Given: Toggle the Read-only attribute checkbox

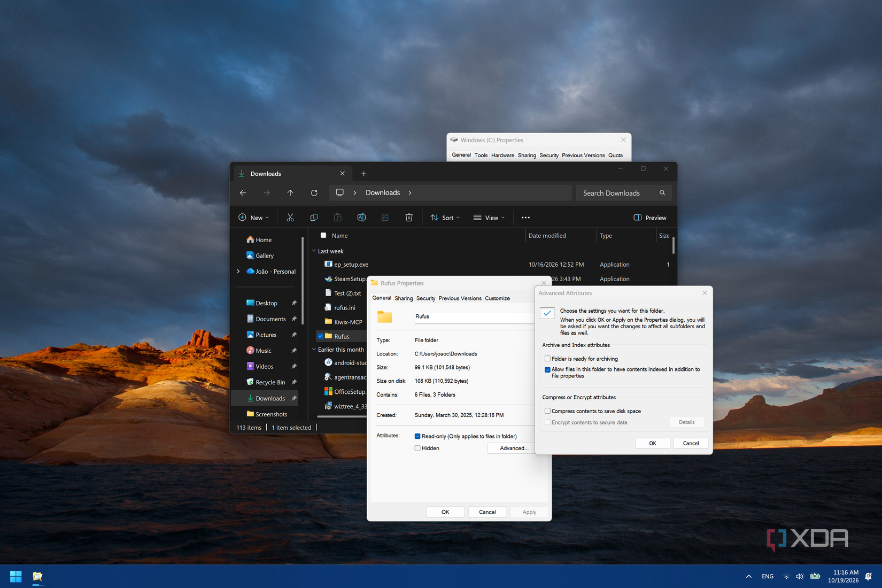Looking at the screenshot, I should [x=417, y=436].
